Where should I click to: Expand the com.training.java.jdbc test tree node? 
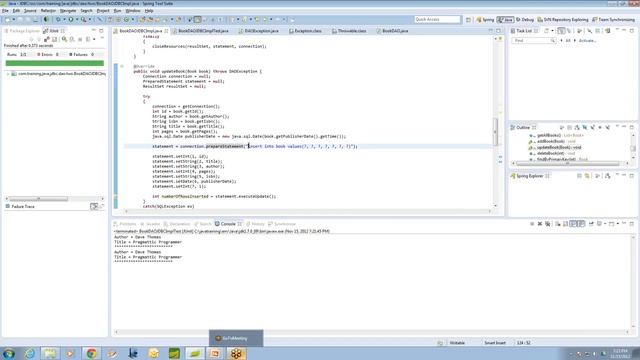pos(8,74)
